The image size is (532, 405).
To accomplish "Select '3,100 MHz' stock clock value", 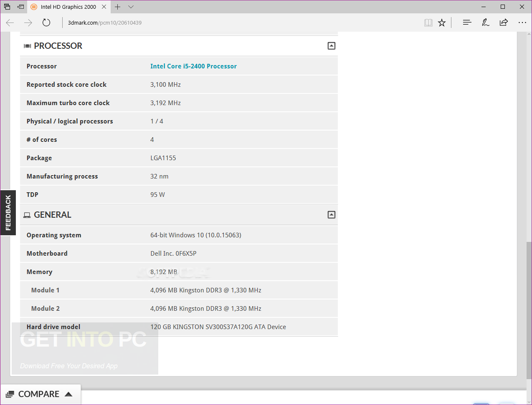I will pos(165,84).
